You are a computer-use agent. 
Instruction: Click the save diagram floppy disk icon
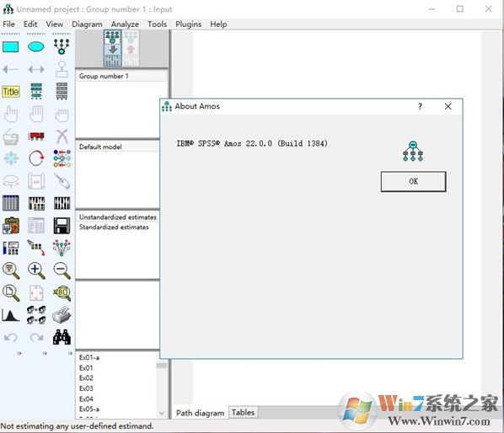[x=62, y=226]
